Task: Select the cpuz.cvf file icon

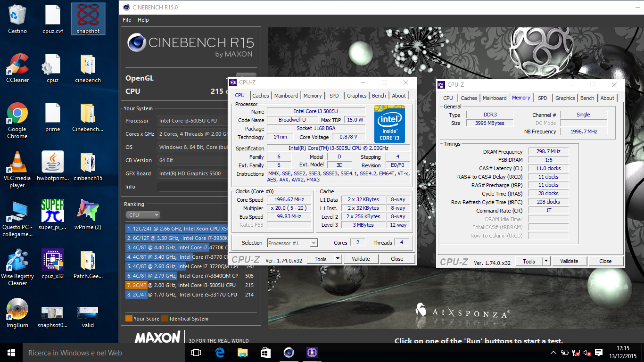Action: (53, 20)
